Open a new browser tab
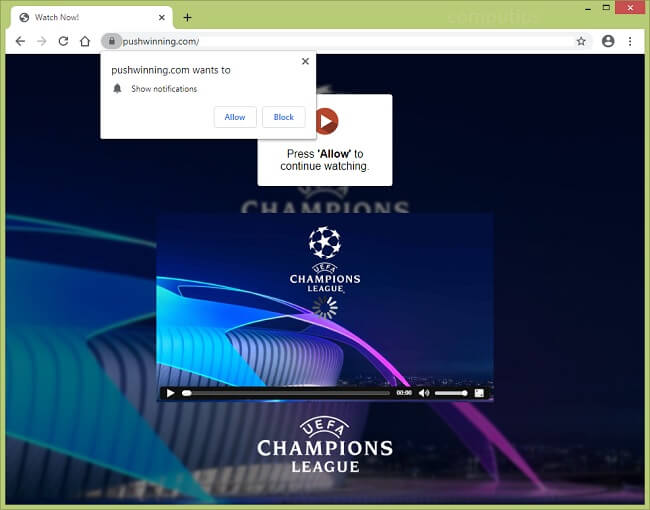This screenshot has width=650, height=510. click(x=187, y=17)
